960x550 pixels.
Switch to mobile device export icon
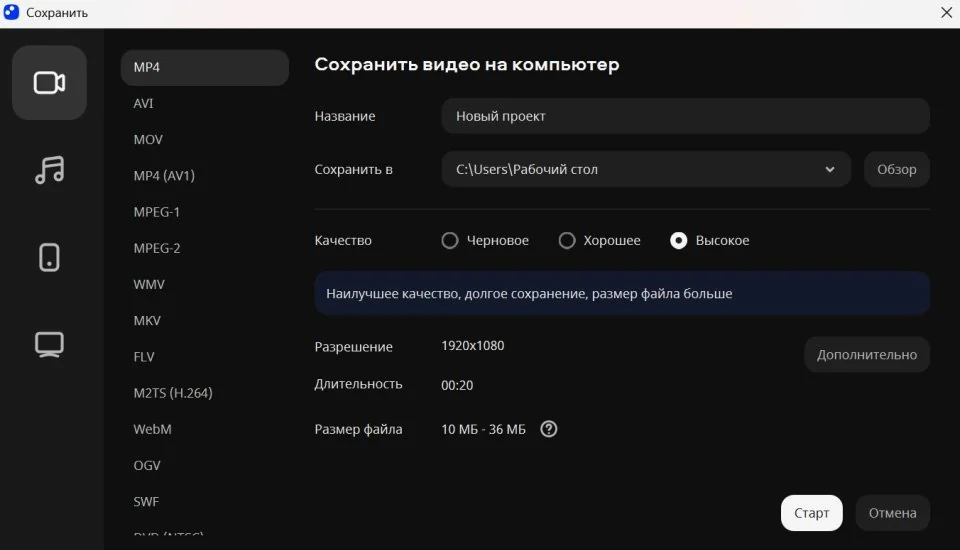[49, 257]
